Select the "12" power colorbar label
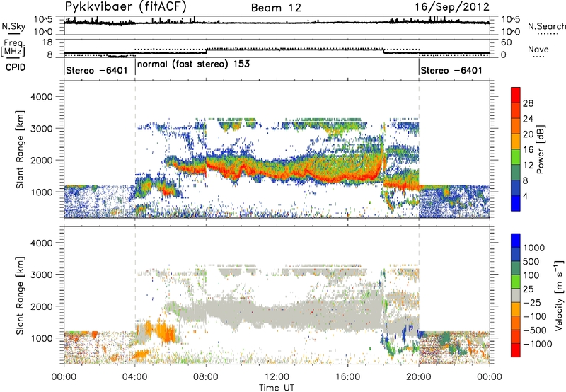 click(x=528, y=166)
